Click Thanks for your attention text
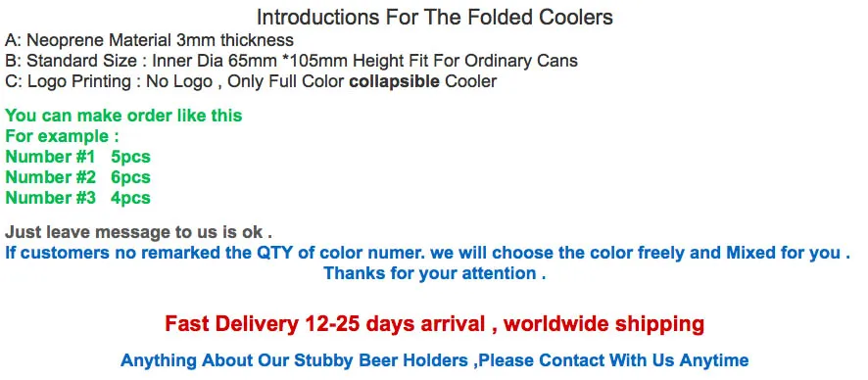868x380 pixels. coord(435,273)
